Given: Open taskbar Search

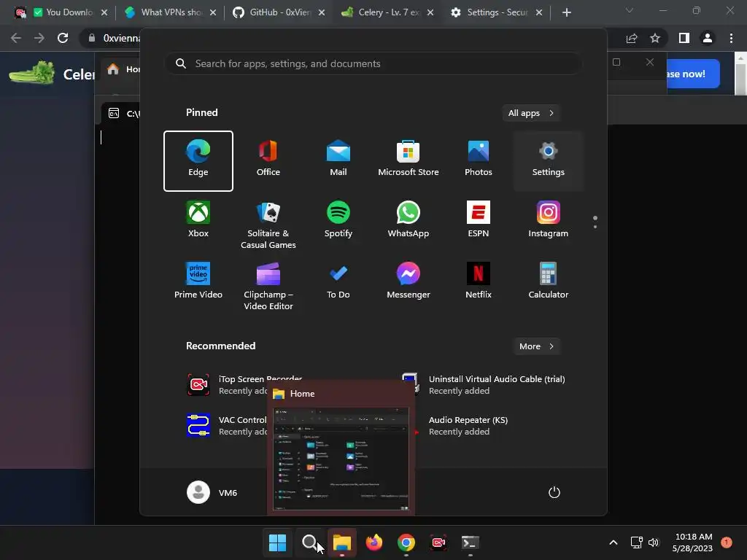Looking at the screenshot, I should coord(309,542).
